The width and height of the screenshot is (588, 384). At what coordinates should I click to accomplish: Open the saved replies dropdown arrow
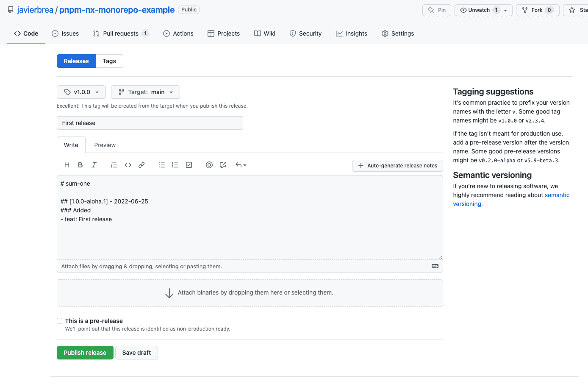pyautogui.click(x=245, y=165)
